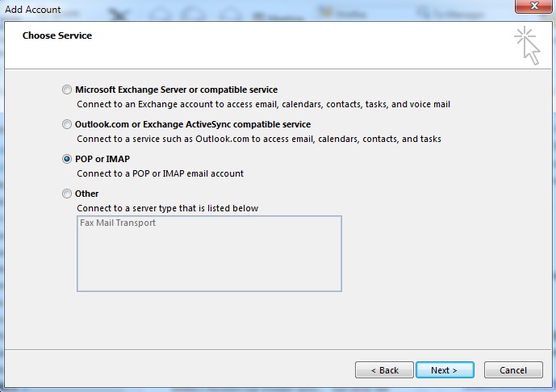The image size is (556, 392).
Task: Select Fax Mail Transport in the list
Action: coord(118,223)
